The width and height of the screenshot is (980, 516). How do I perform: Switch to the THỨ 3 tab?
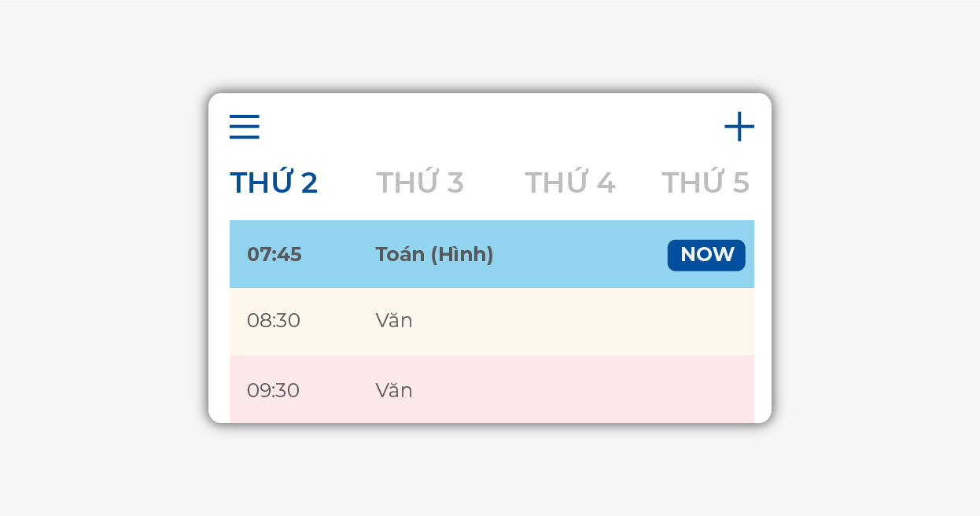(420, 182)
